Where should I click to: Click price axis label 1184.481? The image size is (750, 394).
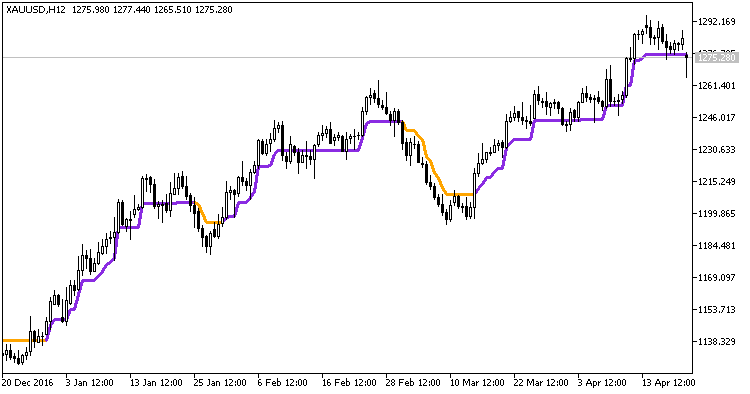pos(717,246)
